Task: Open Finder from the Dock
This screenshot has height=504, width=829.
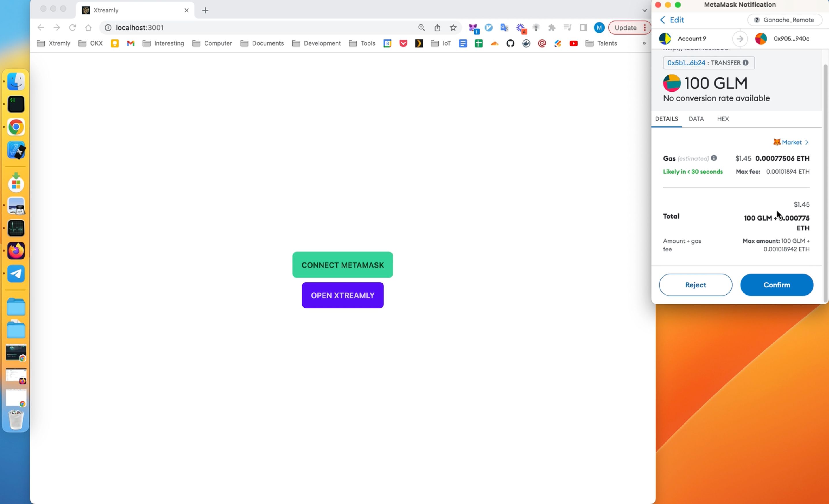Action: pyautogui.click(x=16, y=82)
